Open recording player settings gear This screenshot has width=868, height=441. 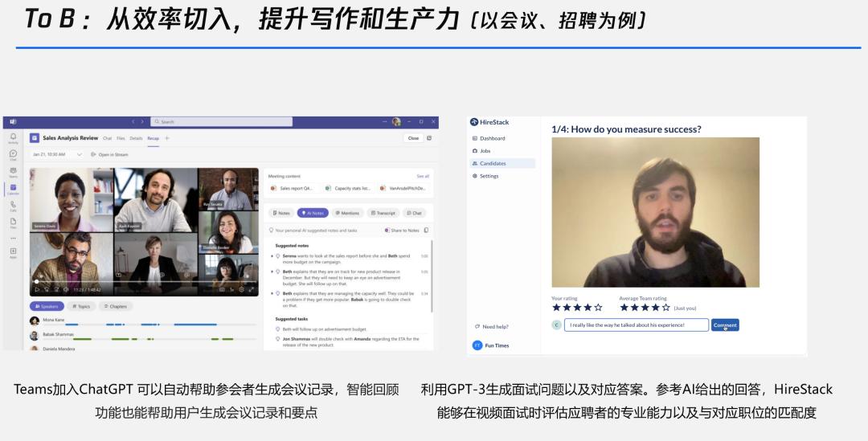[241, 289]
